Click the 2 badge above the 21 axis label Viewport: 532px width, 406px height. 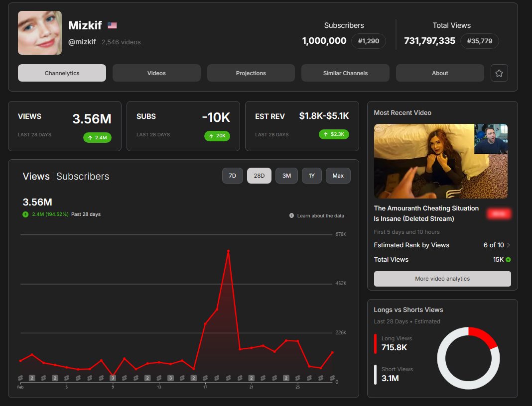click(x=251, y=378)
